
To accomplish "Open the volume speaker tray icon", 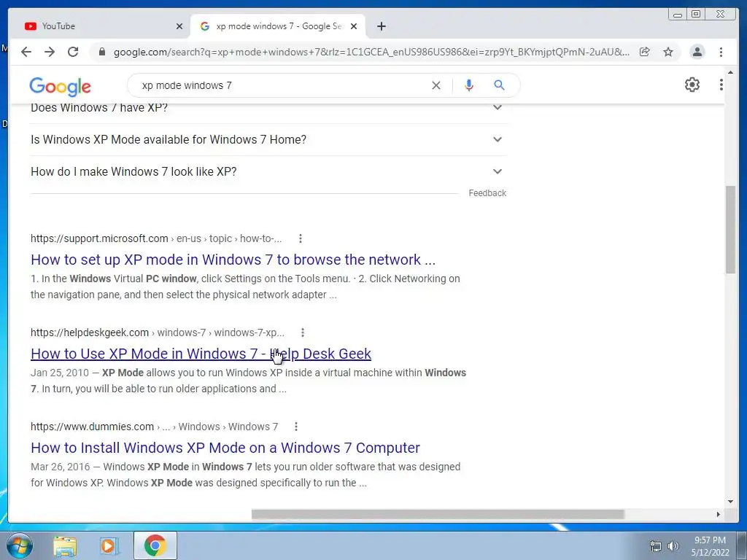I will coord(673,546).
